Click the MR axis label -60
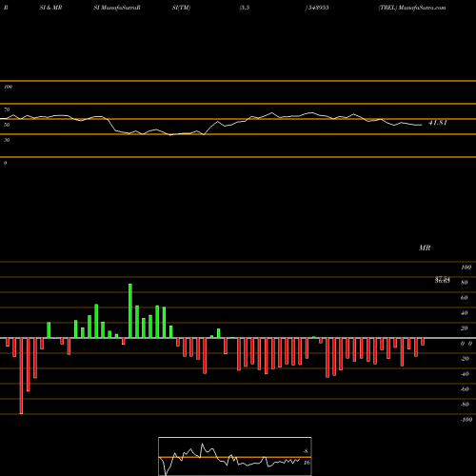The height and width of the screenshot is (476, 476). point(465,389)
